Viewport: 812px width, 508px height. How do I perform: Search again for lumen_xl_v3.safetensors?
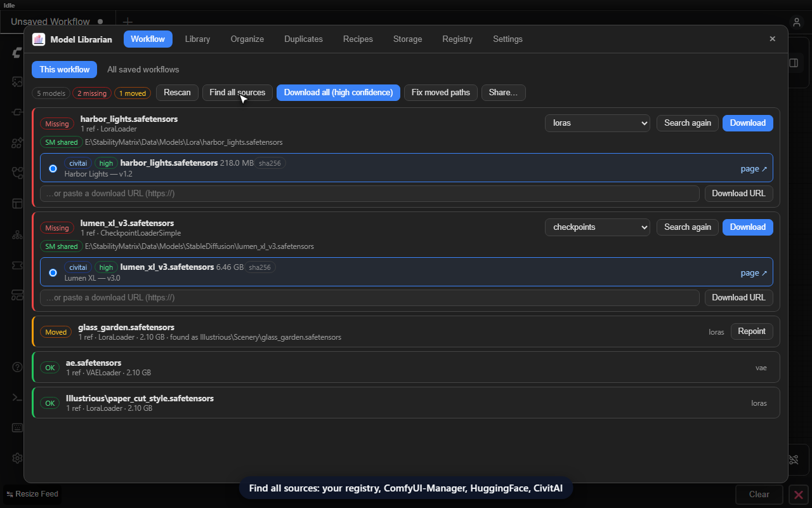688,227
